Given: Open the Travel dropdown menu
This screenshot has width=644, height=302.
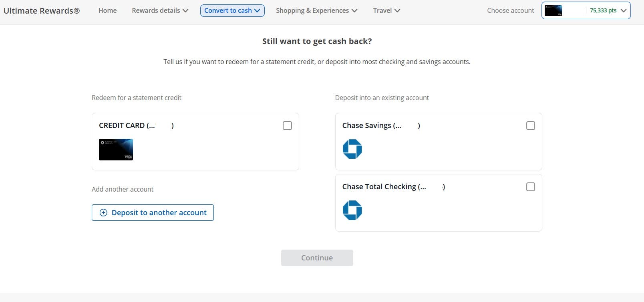Looking at the screenshot, I should 386,10.
